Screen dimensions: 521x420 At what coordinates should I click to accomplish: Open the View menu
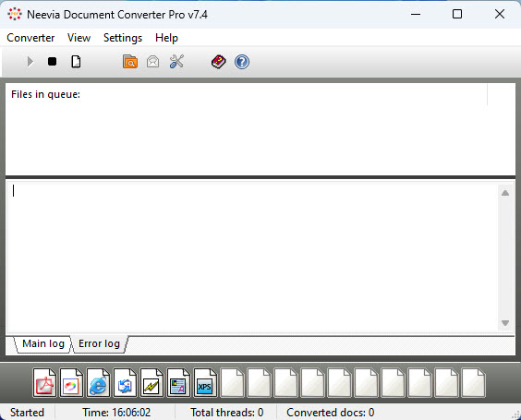[79, 38]
